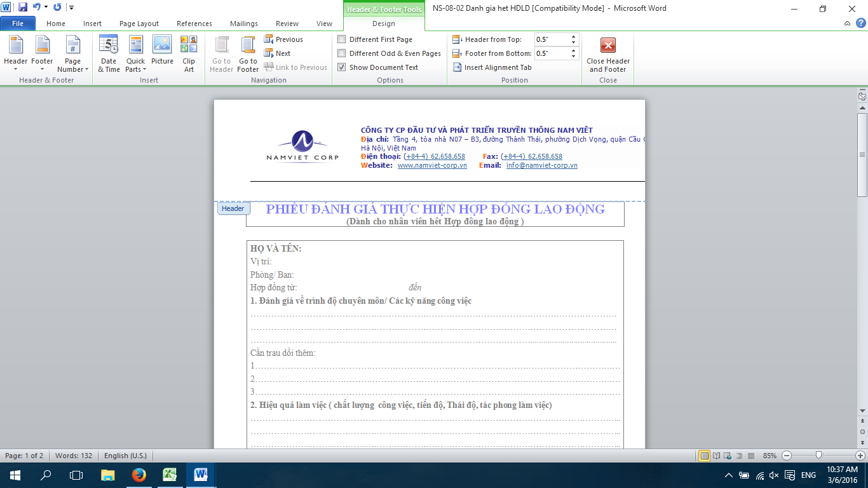868x488 pixels.
Task: Open the File tab
Action: point(18,24)
